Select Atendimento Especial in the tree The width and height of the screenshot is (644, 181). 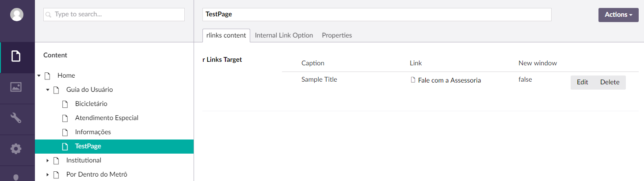click(x=107, y=118)
